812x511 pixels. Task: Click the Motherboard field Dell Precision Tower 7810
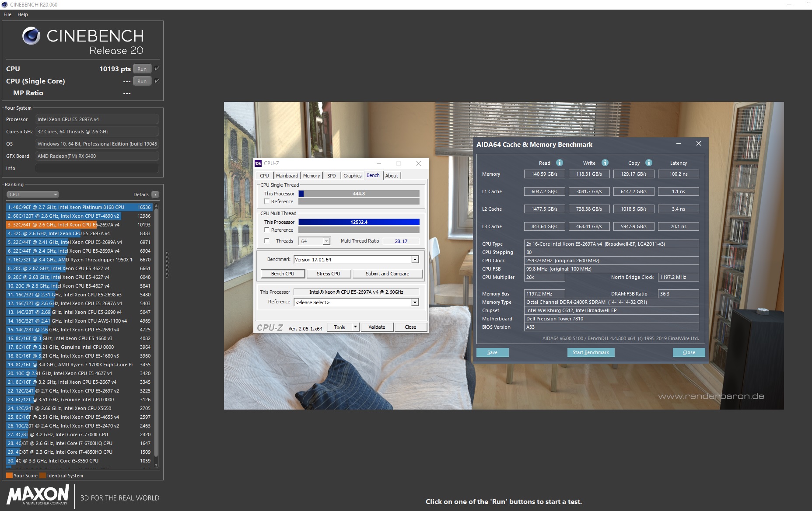[x=611, y=319]
